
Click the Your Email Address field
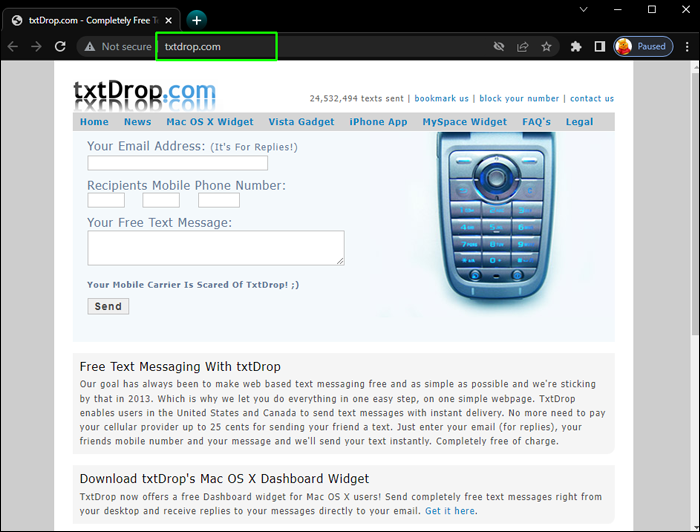point(178,163)
